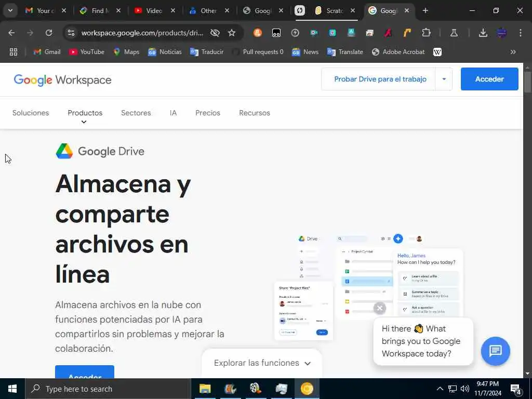Dismiss the chat greeting with the X
This screenshot has height=399, width=532.
[x=380, y=308]
